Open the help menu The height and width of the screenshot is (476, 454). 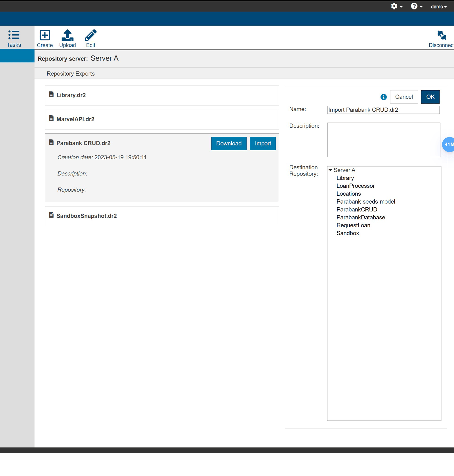[414, 6]
